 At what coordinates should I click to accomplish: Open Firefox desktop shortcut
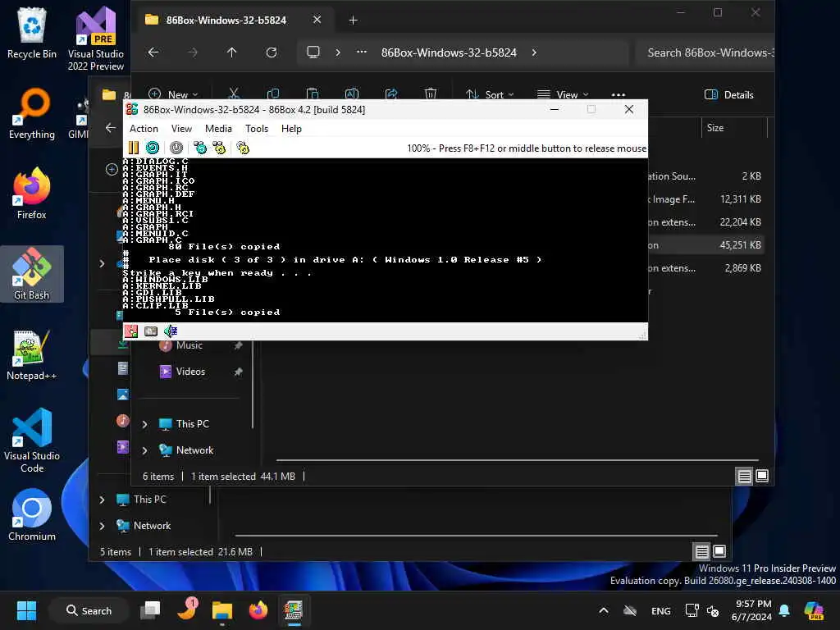pyautogui.click(x=32, y=193)
